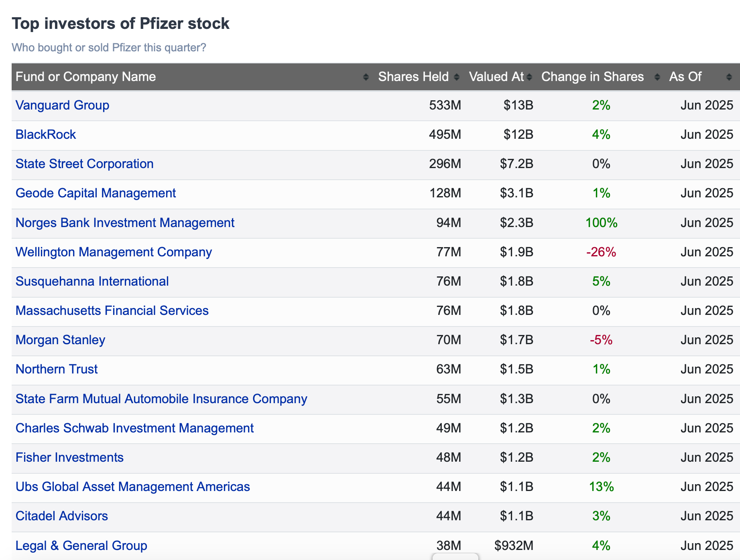Image resolution: width=740 pixels, height=560 pixels.
Task: Click Charles Schwab Investment Management
Action: tap(134, 428)
